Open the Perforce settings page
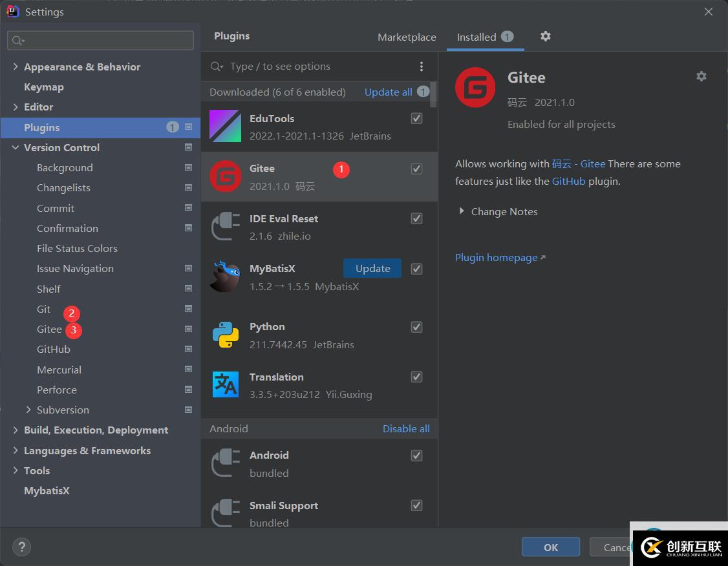The image size is (728, 566). (x=57, y=390)
